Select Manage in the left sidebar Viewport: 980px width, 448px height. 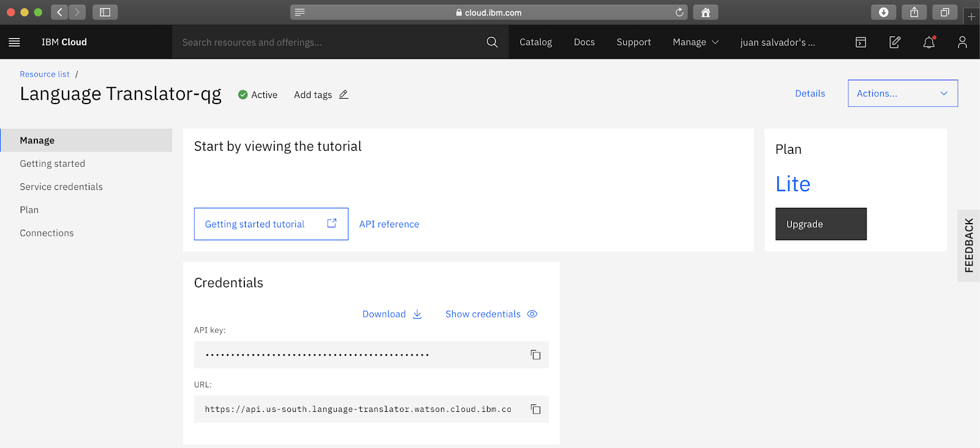[x=86, y=140]
